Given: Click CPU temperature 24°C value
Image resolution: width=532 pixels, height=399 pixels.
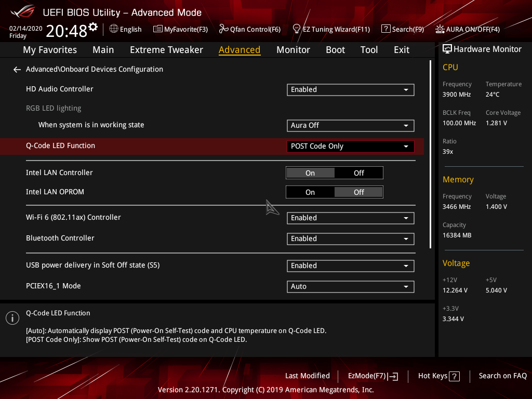Looking at the screenshot, I should pos(493,95).
